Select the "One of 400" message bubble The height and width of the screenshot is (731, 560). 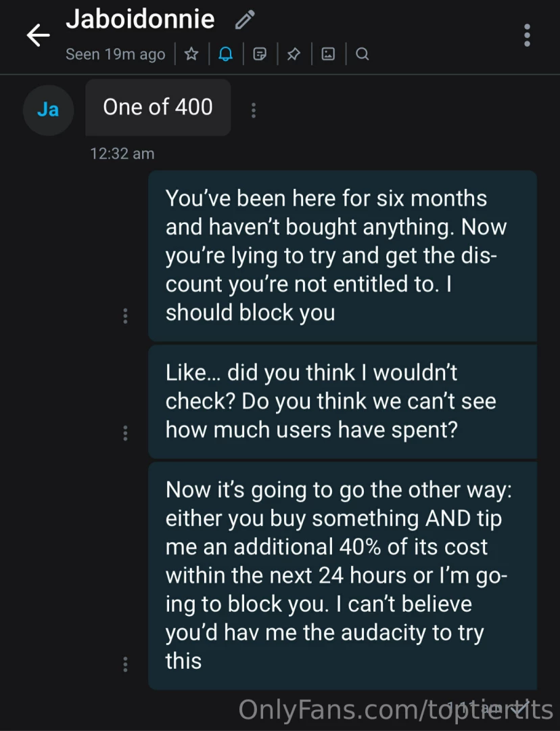pos(158,108)
